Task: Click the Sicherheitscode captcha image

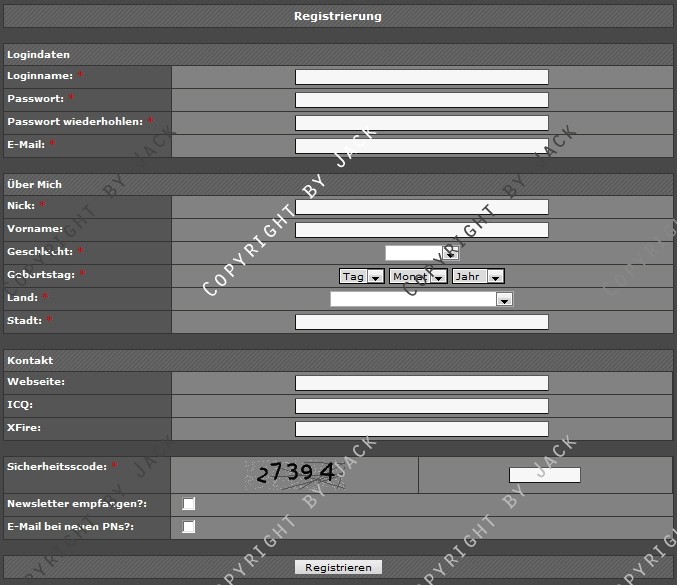Action: click(297, 474)
